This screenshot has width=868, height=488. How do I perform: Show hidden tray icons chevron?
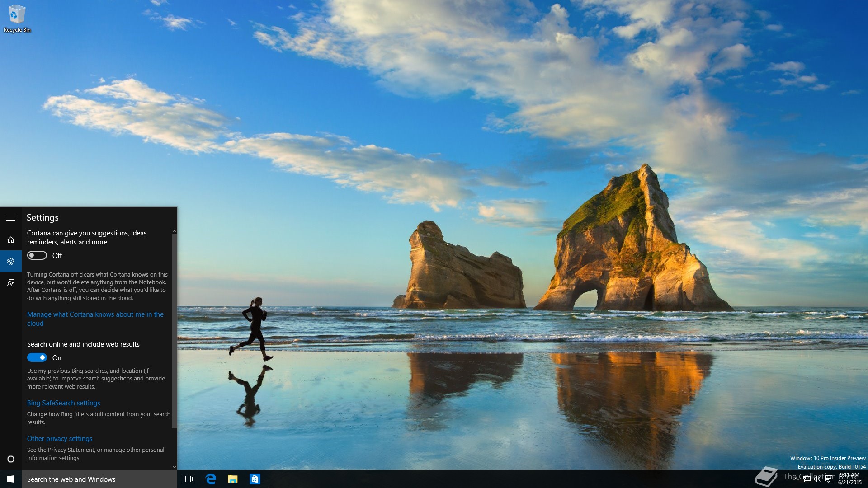click(796, 479)
